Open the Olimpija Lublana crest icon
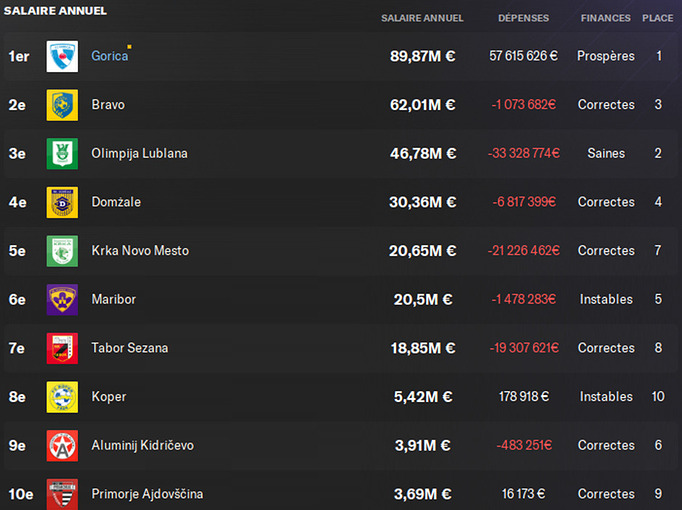The height and width of the screenshot is (510, 682). pyautogui.click(x=62, y=154)
